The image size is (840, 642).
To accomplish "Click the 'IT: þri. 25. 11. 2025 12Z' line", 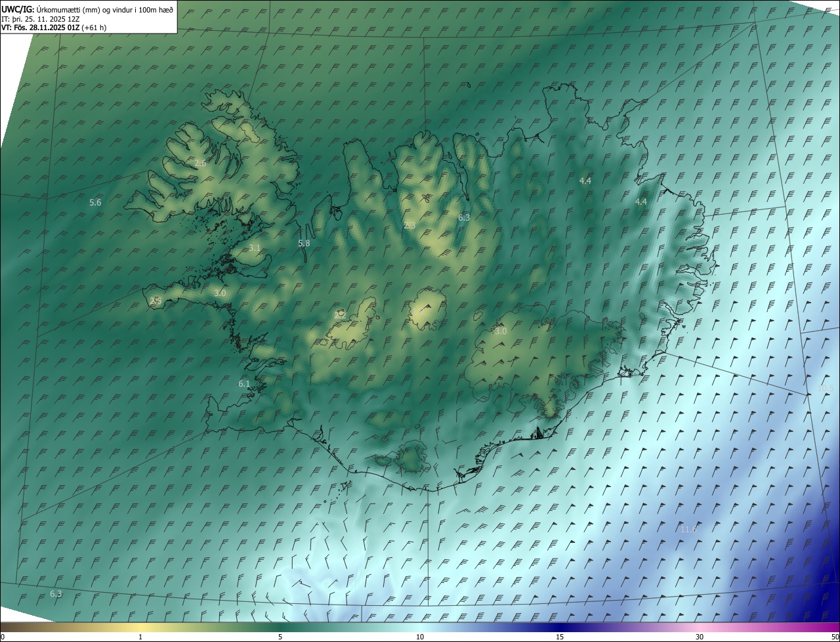I will pyautogui.click(x=41, y=18).
